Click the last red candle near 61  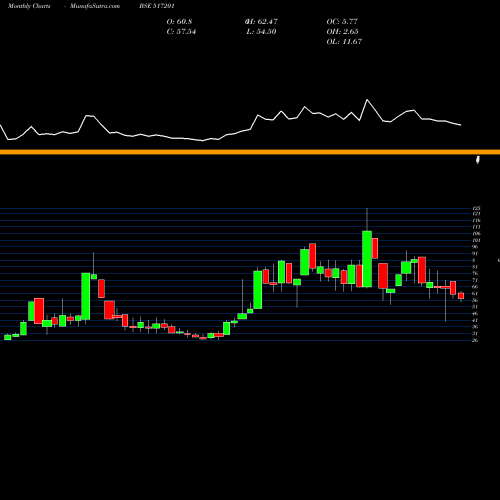click(461, 296)
